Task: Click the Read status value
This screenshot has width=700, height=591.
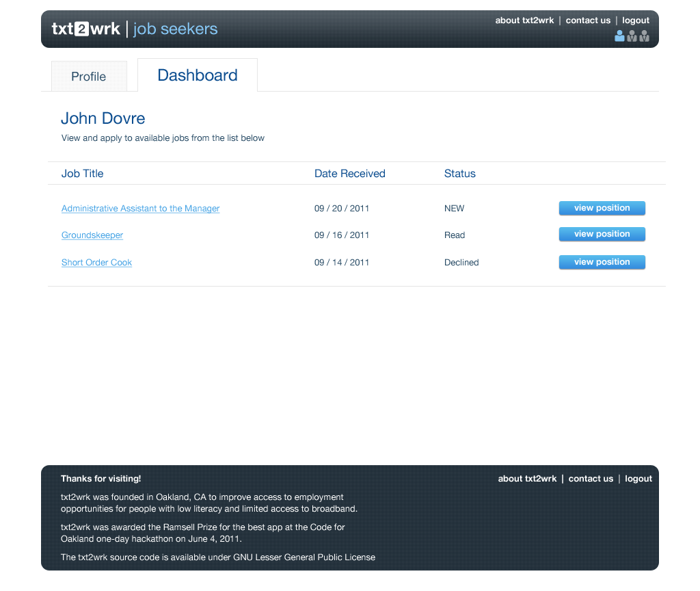Action: [x=455, y=235]
